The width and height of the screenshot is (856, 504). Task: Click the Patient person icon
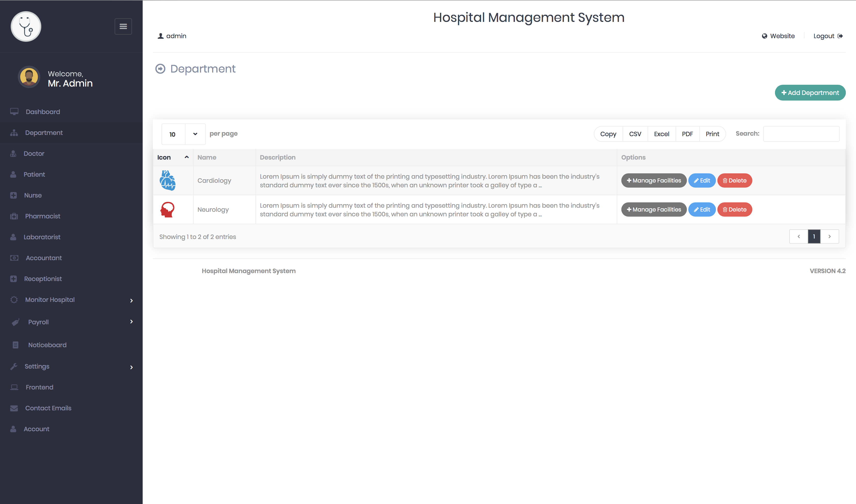point(13,175)
